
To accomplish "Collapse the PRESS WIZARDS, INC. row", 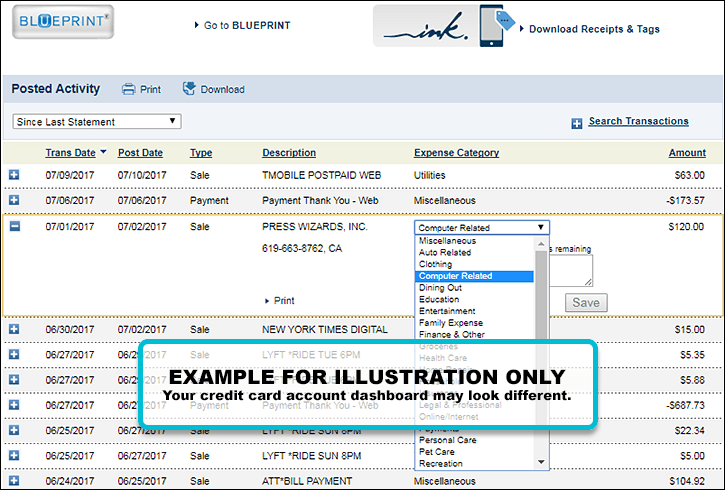I will (15, 226).
